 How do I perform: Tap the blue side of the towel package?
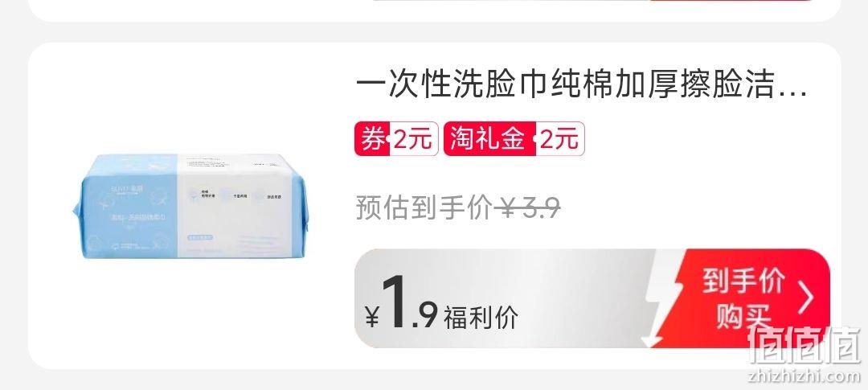(x=129, y=206)
